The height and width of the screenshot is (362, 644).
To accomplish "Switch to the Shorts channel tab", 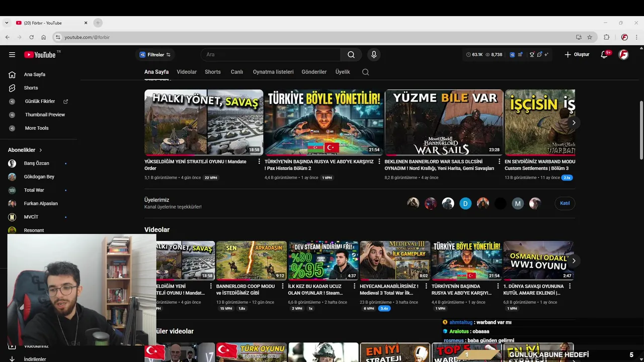I will tap(213, 72).
